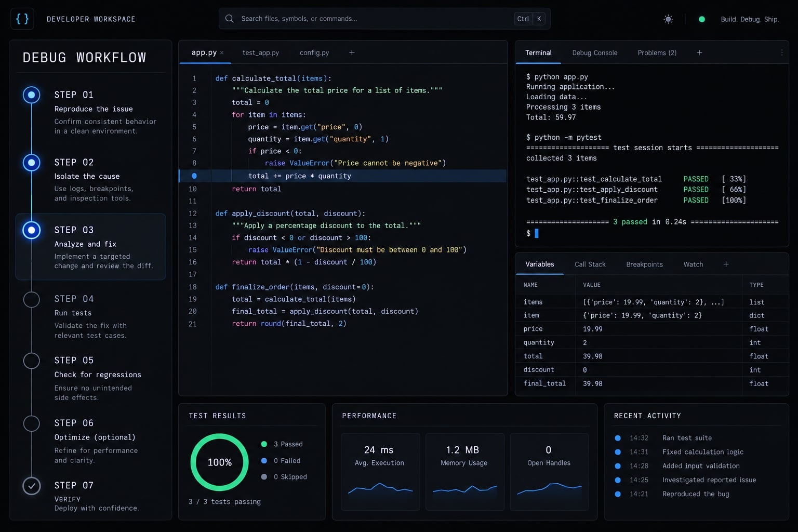This screenshot has width=798, height=532.
Task: Click the Ctrl K shortcut badge
Action: click(529, 19)
